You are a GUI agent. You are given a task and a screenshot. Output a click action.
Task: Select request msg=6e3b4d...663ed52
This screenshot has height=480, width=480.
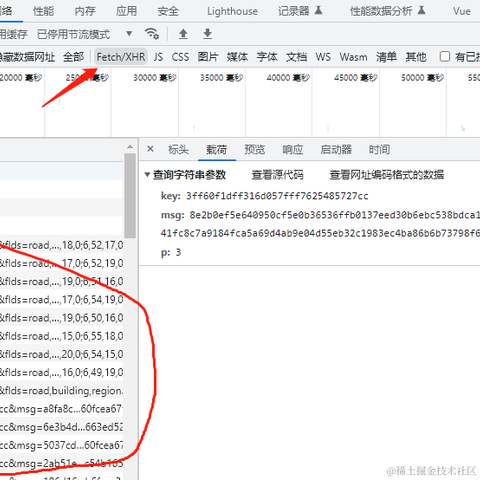coord(61,427)
